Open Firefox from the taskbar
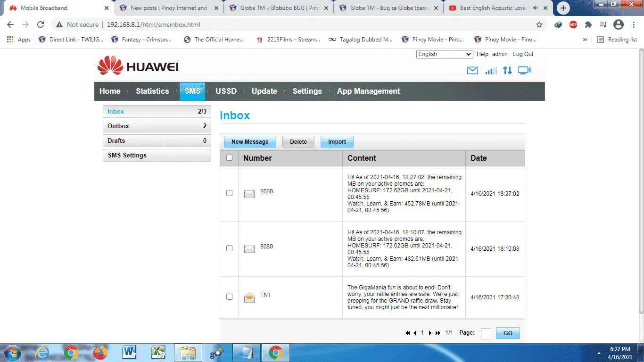This screenshot has width=644, height=362. 100,353
